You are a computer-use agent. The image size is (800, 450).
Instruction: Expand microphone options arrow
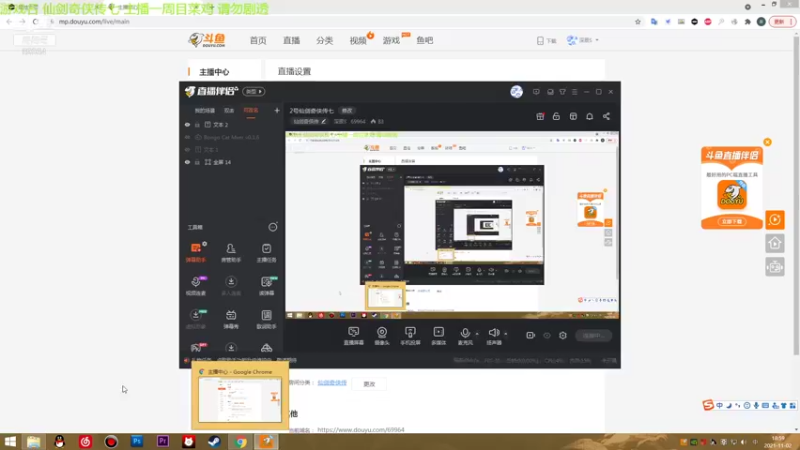click(x=477, y=334)
